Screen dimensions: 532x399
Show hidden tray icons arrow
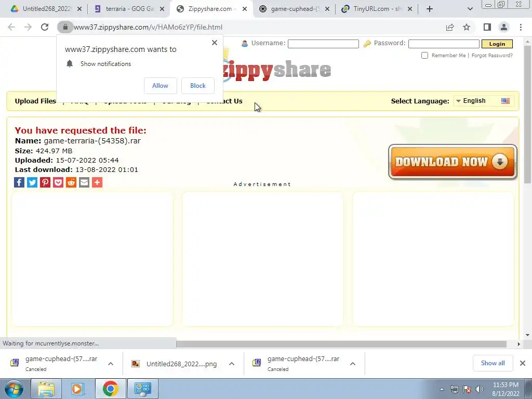click(442, 389)
